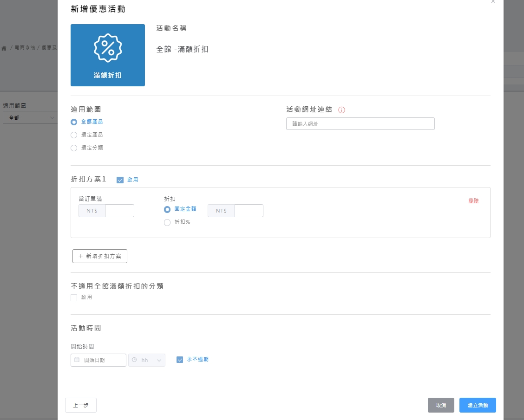Click the calendar icon in 開始日期 field

click(77, 360)
